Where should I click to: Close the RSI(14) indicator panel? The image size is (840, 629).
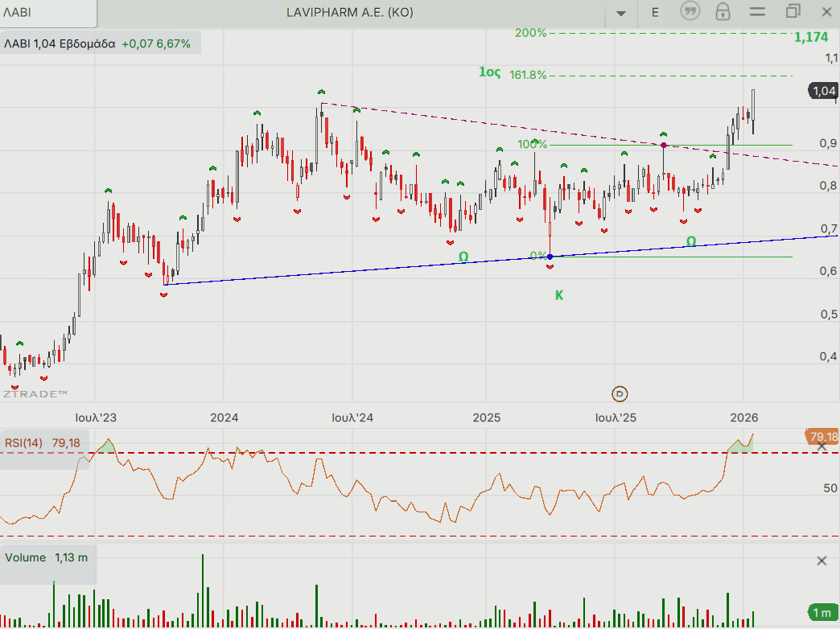click(821, 445)
